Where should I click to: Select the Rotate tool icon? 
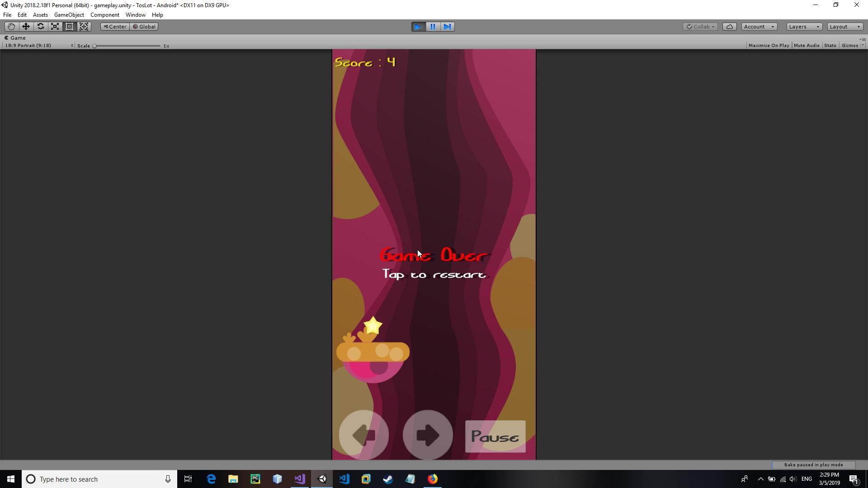point(40,27)
